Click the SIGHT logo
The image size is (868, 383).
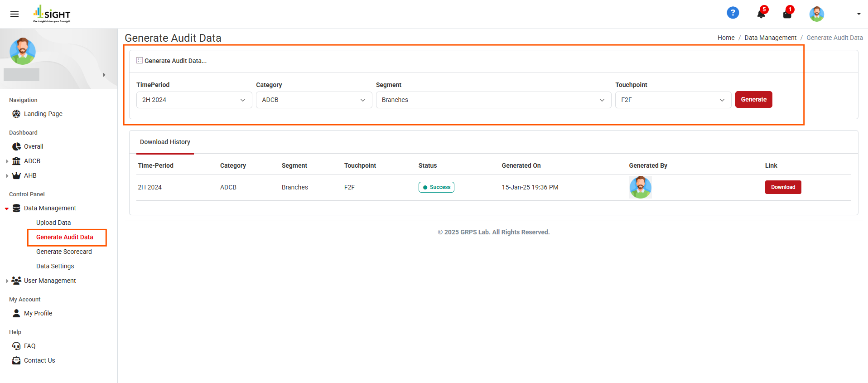[52, 14]
